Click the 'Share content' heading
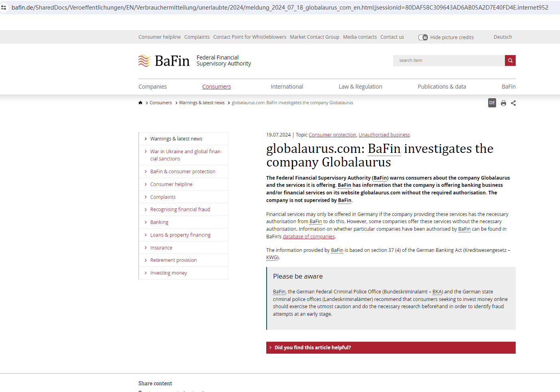The image size is (560, 392). coord(155,384)
